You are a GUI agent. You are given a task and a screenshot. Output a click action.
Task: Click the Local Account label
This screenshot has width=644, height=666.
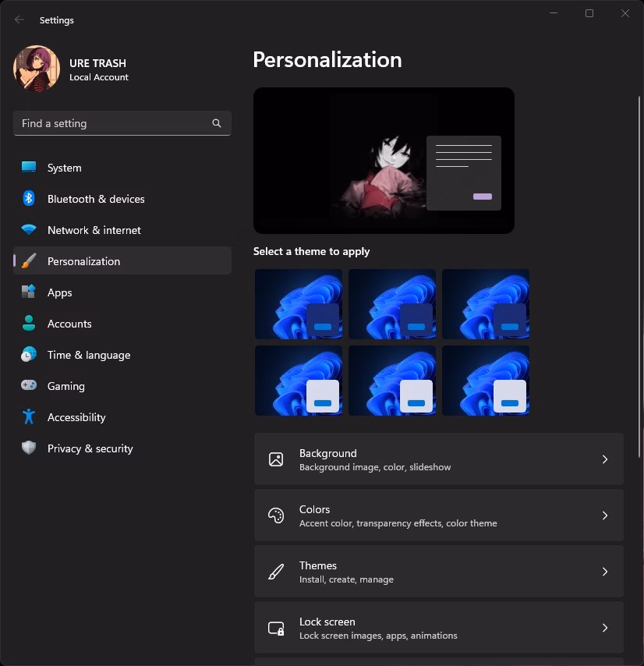click(x=99, y=77)
